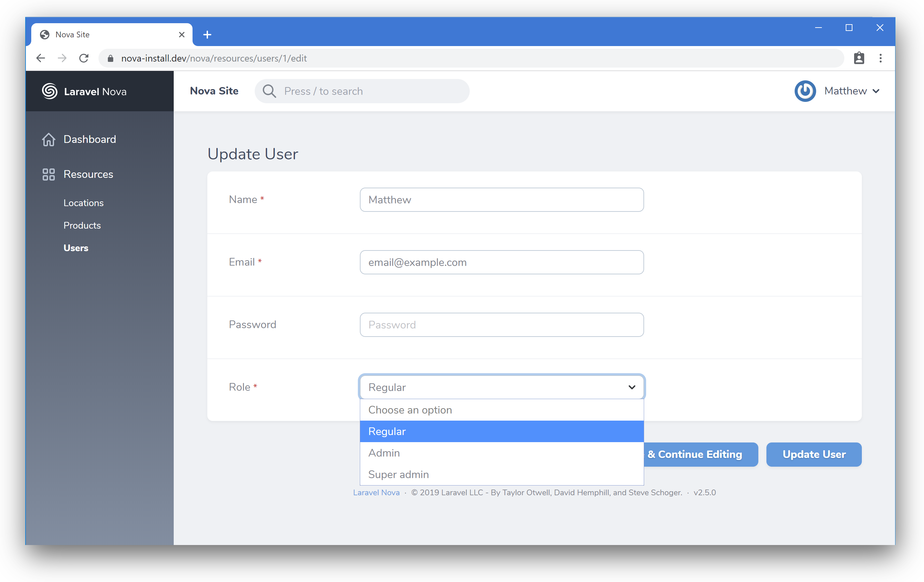Screen dimensions: 924x582
Task: Reload the page with refresh icon
Action: [84, 59]
